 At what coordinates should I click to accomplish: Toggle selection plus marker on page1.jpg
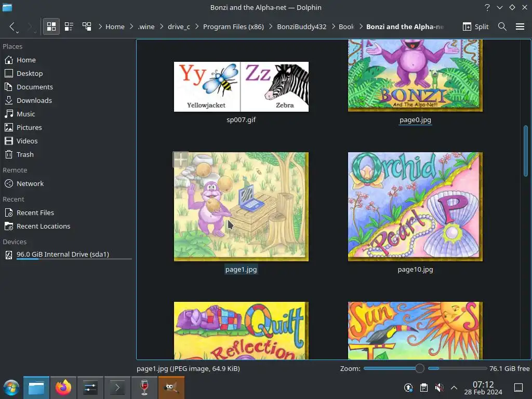pos(181,159)
